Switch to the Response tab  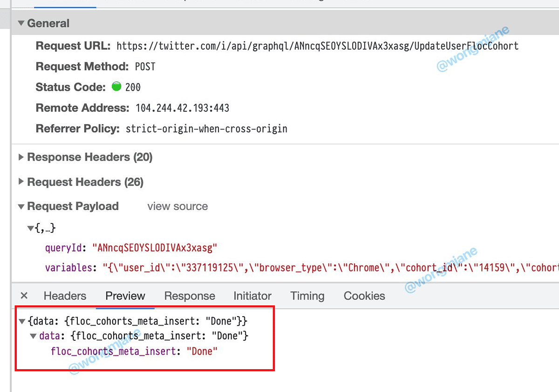(190, 295)
